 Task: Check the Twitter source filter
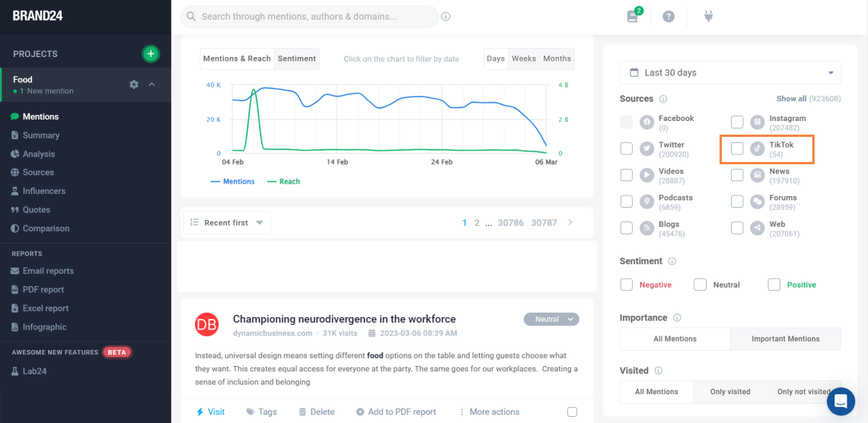pyautogui.click(x=627, y=148)
